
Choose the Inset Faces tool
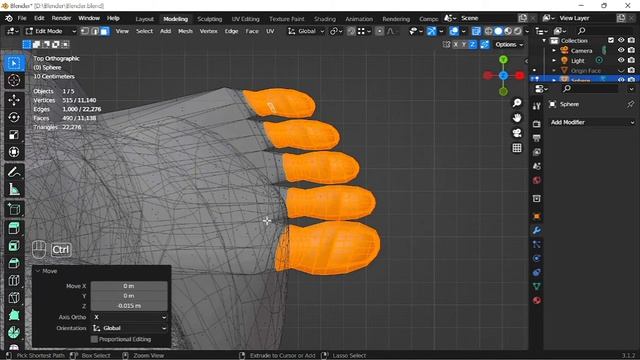pos(14,246)
